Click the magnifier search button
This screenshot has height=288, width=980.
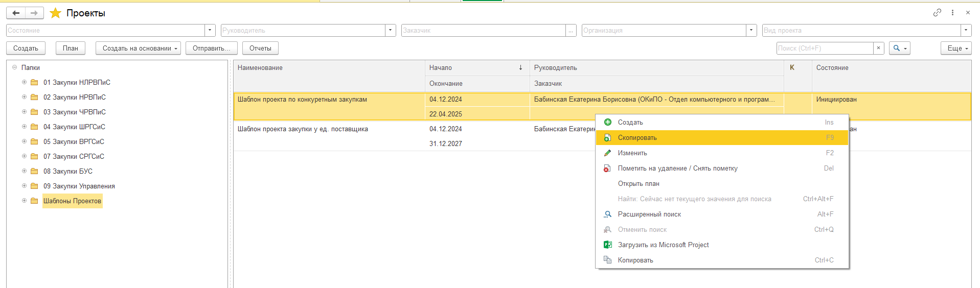coord(900,48)
